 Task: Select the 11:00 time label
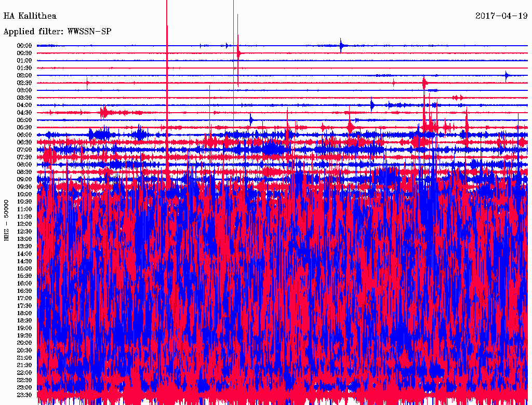pyautogui.click(x=24, y=209)
